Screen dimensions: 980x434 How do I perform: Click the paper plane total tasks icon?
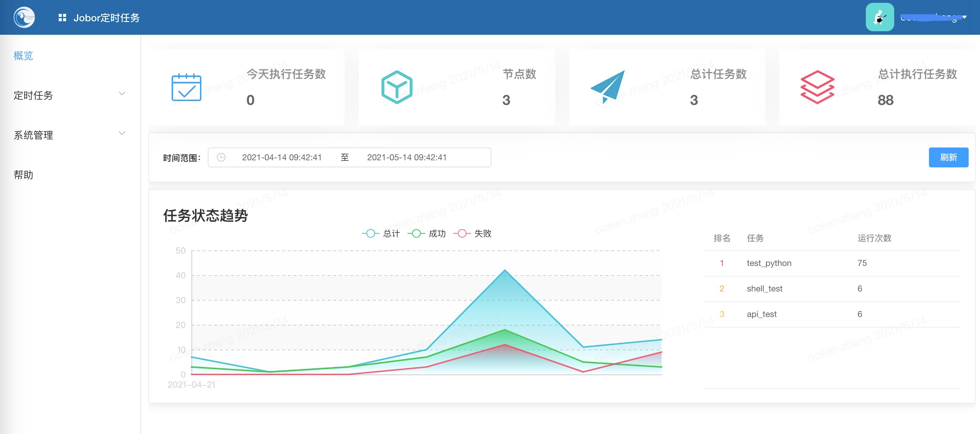pyautogui.click(x=608, y=87)
